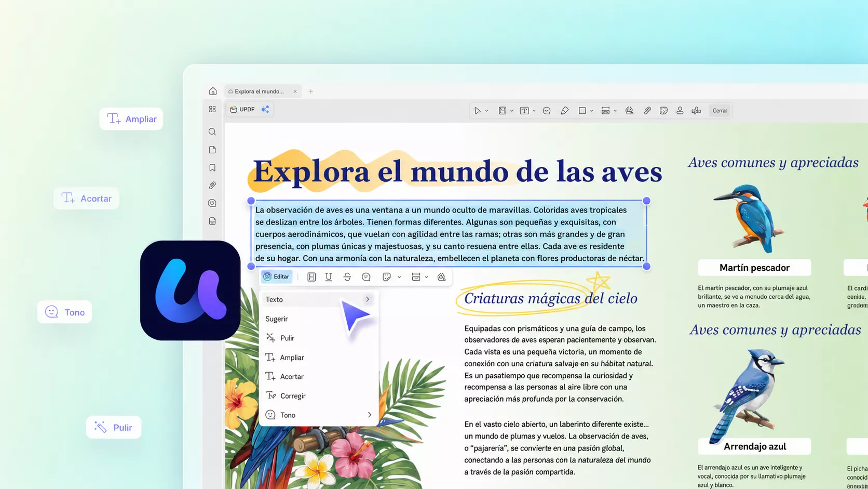Choose Ampliar in the context menu
This screenshot has height=489, width=868.
point(318,358)
